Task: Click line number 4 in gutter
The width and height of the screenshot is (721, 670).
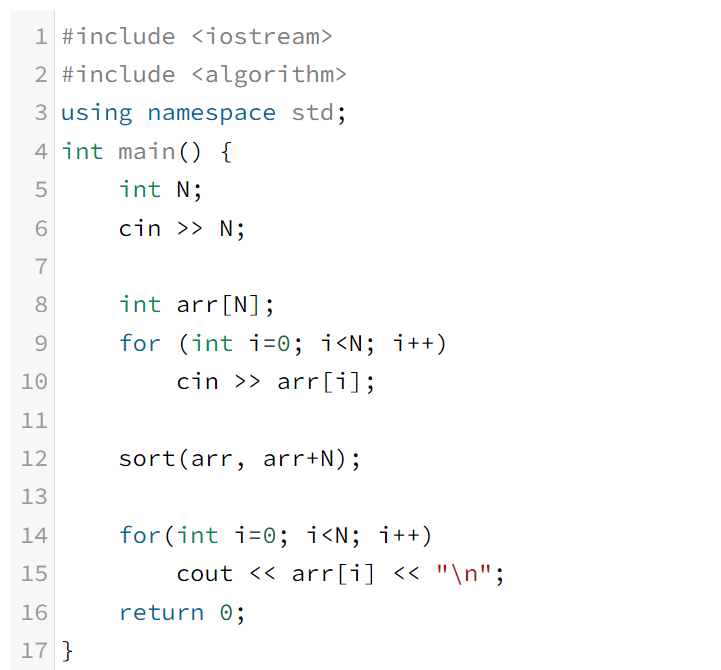Action: tap(41, 152)
